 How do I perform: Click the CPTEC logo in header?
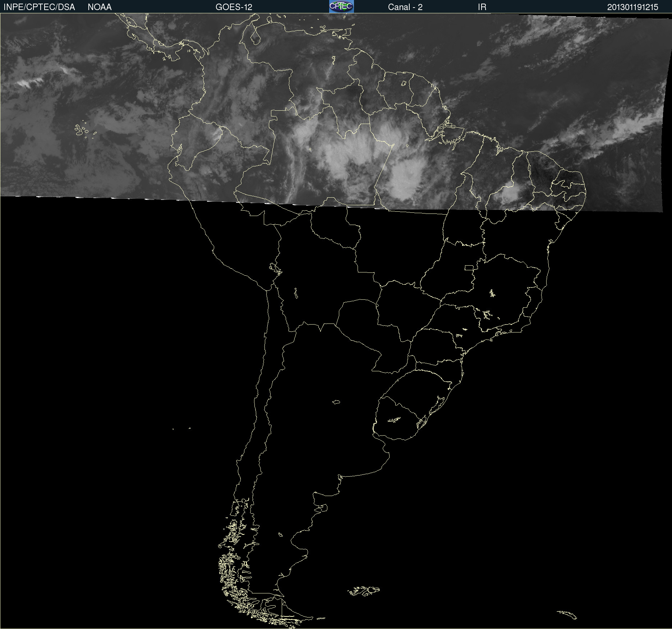coord(341,6)
